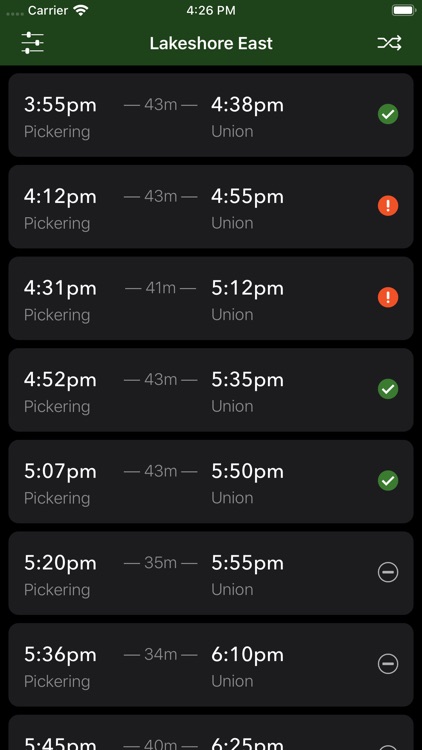Tap the shuffle direction icon
The height and width of the screenshot is (750, 422).
pyautogui.click(x=389, y=43)
